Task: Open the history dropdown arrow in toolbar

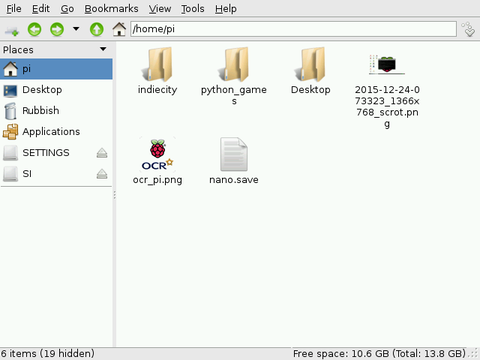Action: [76, 29]
